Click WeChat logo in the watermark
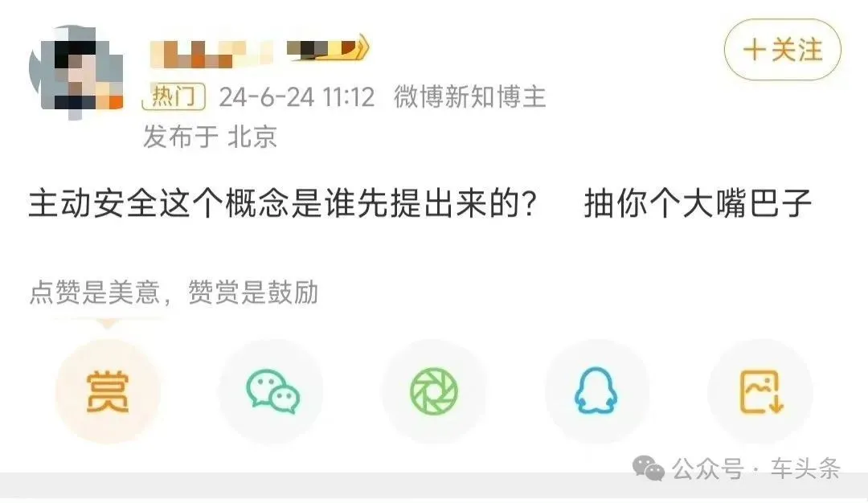 point(649,468)
